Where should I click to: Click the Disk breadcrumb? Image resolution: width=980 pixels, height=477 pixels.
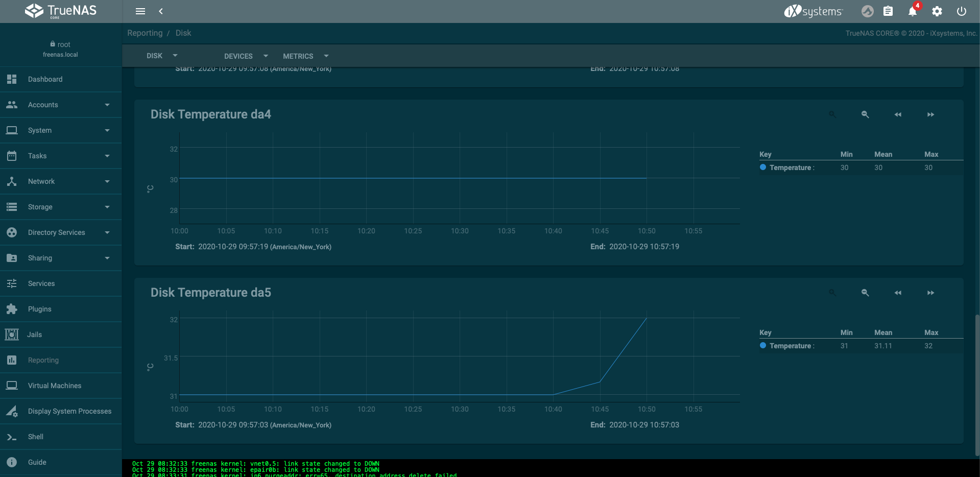point(183,33)
